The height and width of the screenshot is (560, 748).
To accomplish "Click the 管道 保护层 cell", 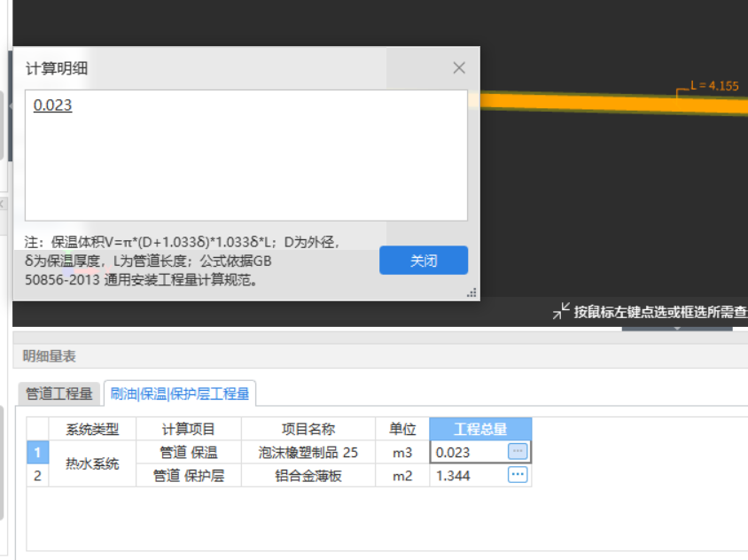I will (189, 476).
